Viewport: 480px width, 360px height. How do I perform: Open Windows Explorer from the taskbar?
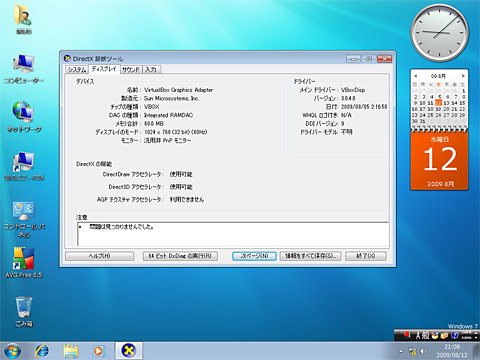click(71, 351)
